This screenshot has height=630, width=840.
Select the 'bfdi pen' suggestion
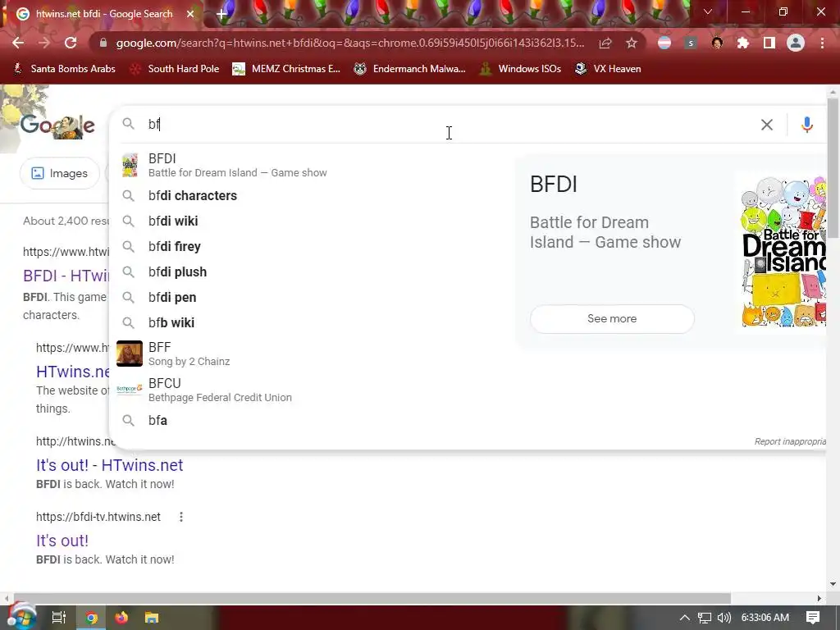click(x=312, y=297)
